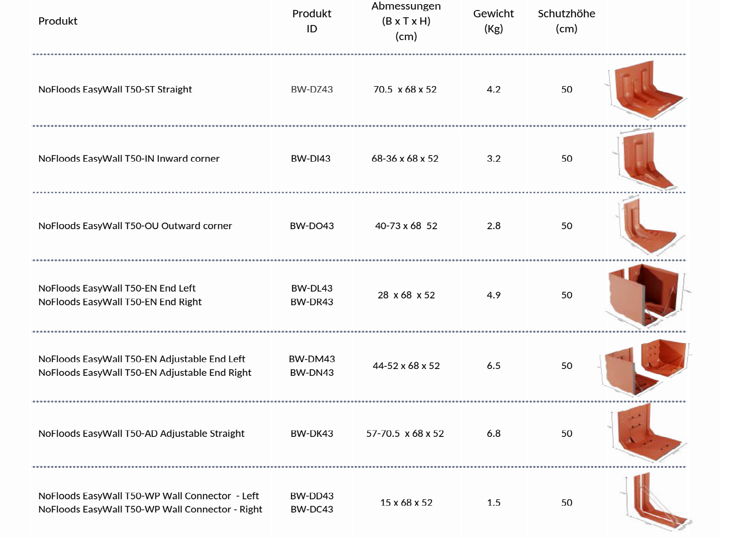This screenshot has height=538, width=756.
Task: Click the NoFloods EasyWall T50-ST Straight name
Action: (115, 90)
